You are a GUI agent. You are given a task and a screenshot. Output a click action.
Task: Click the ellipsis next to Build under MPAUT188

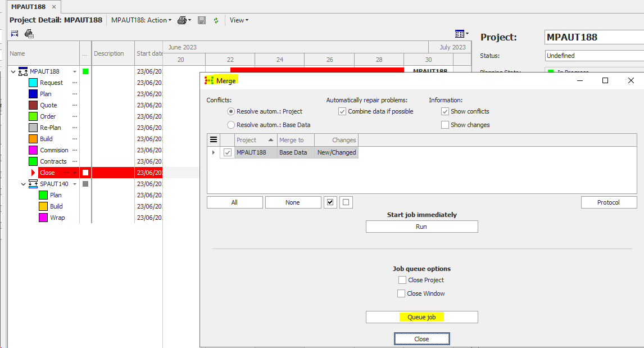pos(75,139)
